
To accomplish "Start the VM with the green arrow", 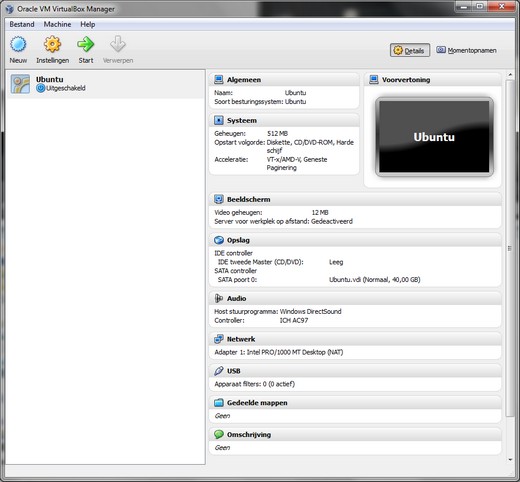I will tap(86, 44).
